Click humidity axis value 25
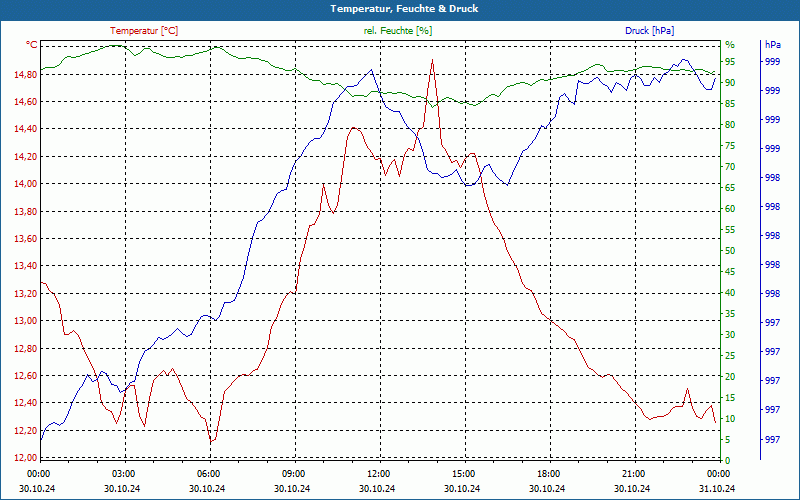 pyautogui.click(x=730, y=356)
